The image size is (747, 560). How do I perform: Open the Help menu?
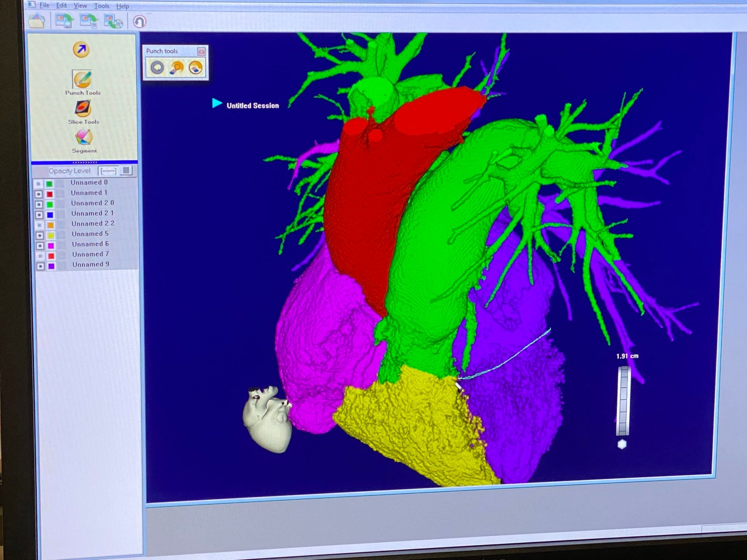click(123, 6)
